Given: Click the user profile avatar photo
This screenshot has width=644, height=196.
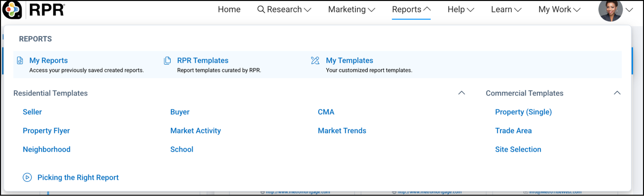Looking at the screenshot, I should point(610,10).
